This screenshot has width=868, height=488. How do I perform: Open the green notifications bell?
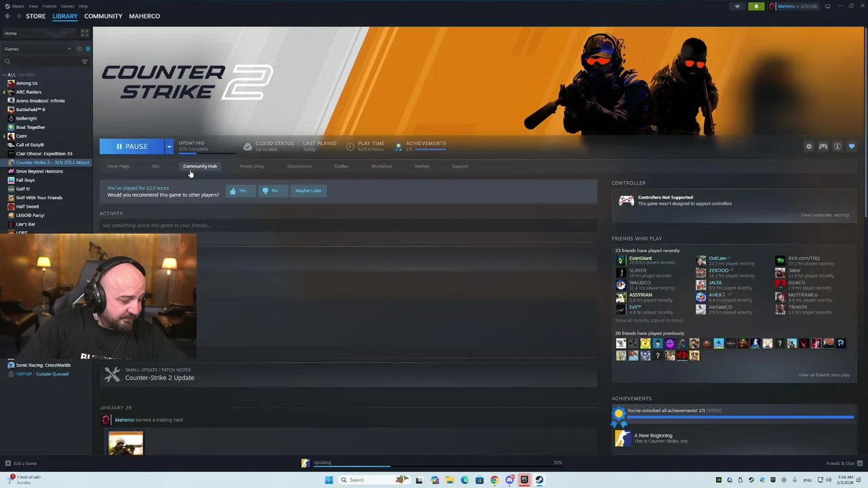coord(756,7)
